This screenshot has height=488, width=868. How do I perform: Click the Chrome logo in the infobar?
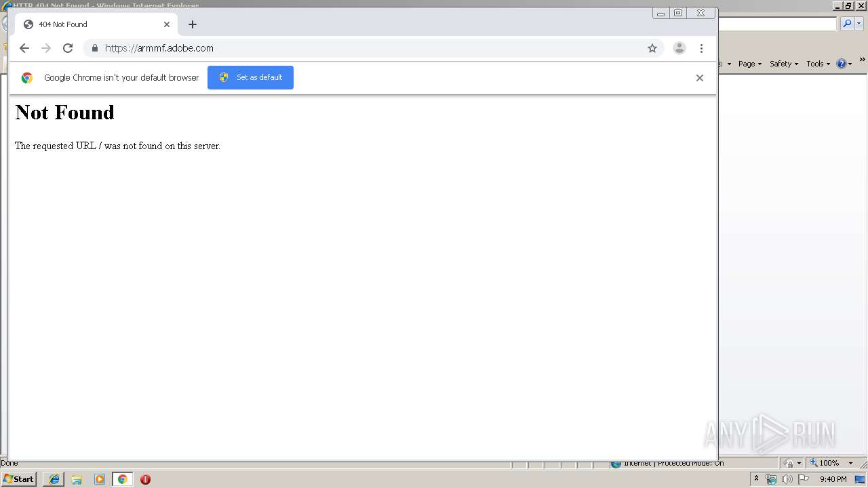(x=27, y=78)
